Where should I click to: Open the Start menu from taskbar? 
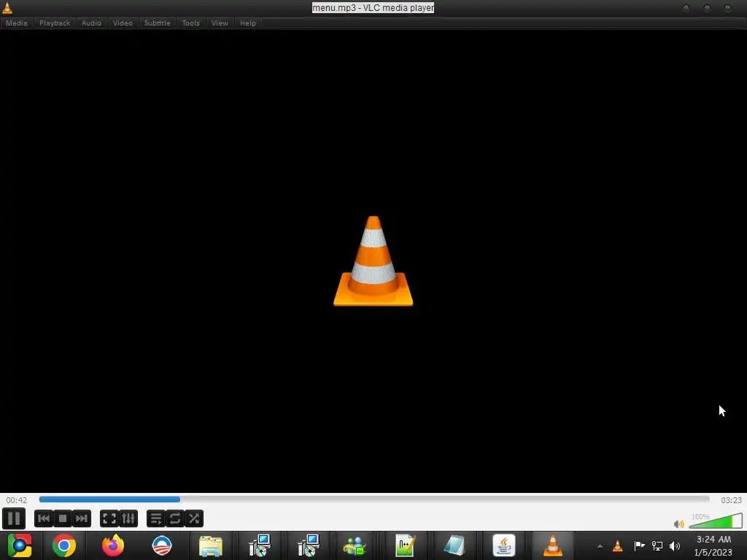[x=20, y=545]
